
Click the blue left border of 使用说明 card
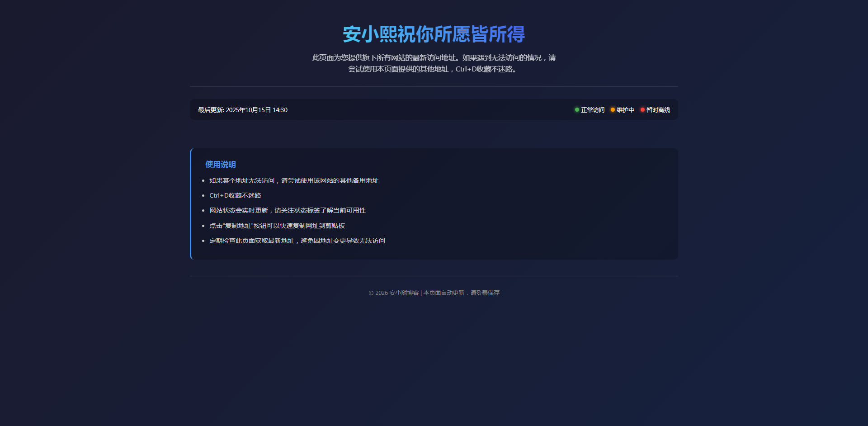click(191, 204)
